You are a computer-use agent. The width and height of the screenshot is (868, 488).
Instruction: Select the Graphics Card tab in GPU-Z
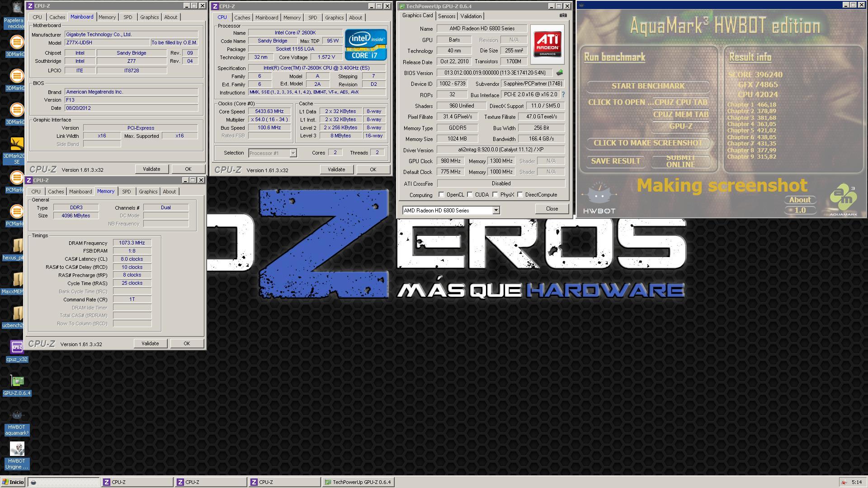point(417,15)
